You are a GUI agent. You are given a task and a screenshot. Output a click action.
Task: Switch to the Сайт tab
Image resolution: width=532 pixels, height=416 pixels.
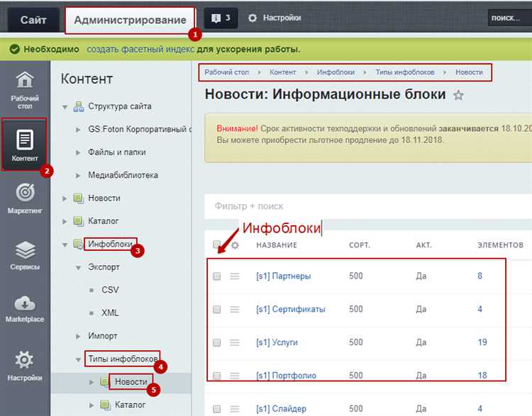33,20
